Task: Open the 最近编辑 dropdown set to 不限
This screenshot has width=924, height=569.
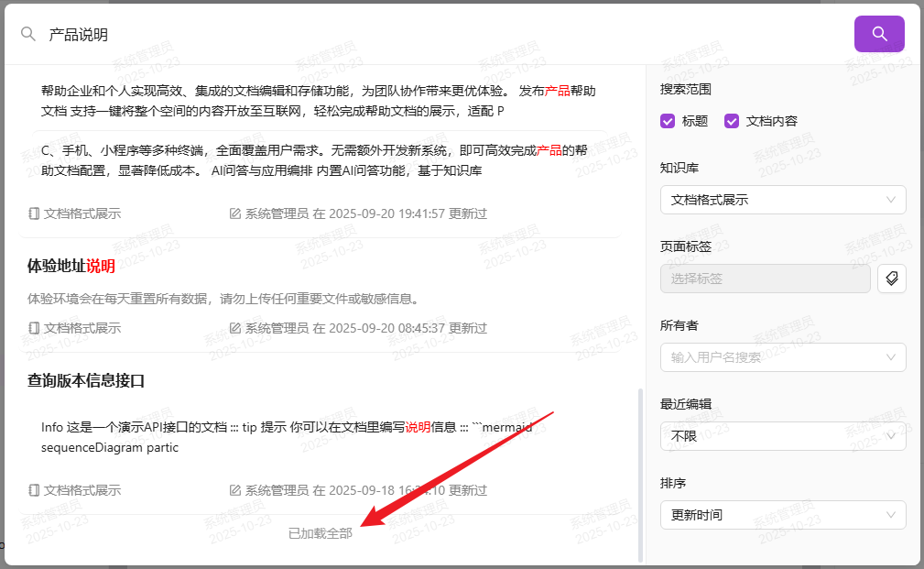Action: 783,436
